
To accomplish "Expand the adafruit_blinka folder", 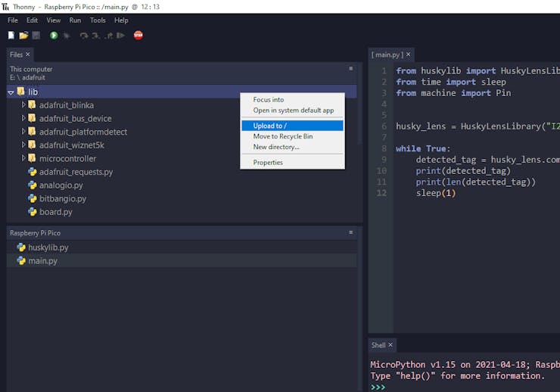I will tap(23, 105).
